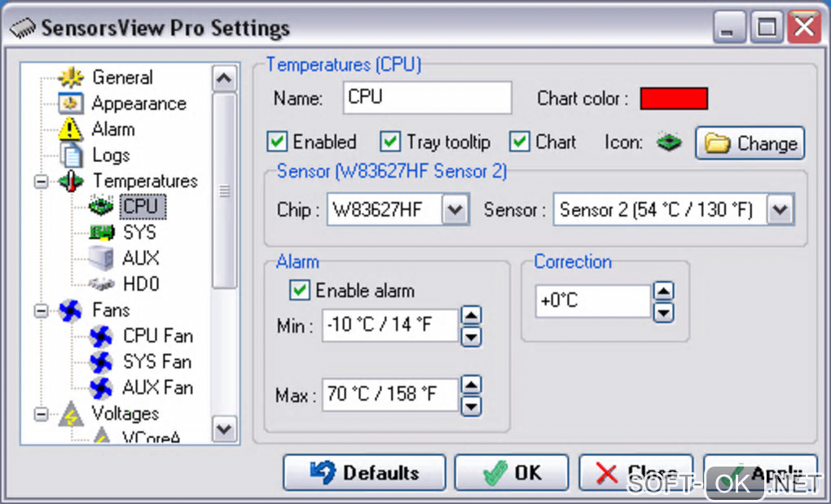Click the Voltages lightning triangle icon
Image resolution: width=831 pixels, height=504 pixels.
pos(71,414)
